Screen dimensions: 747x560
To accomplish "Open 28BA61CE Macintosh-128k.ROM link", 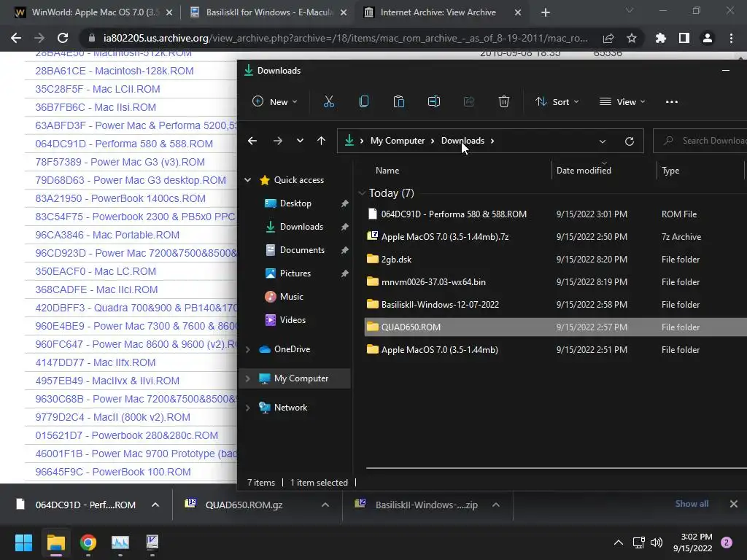I will pyautogui.click(x=115, y=71).
